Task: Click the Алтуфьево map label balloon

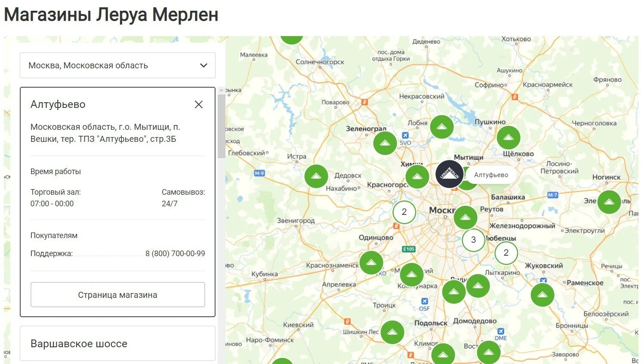Action: coord(491,175)
